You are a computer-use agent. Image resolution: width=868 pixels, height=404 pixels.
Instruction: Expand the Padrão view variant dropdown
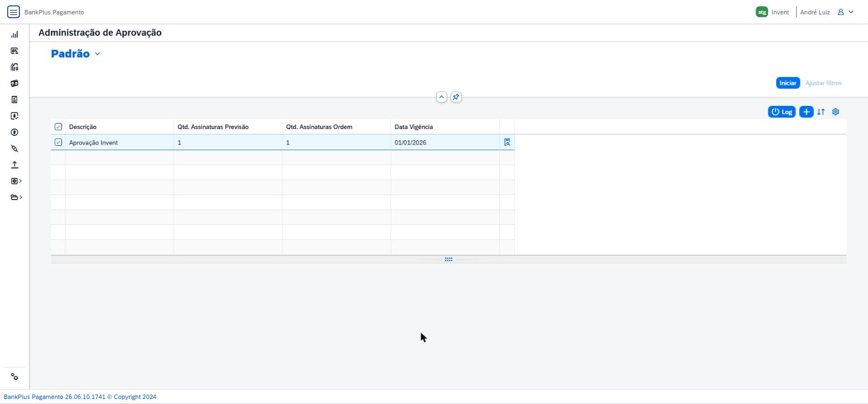point(97,54)
